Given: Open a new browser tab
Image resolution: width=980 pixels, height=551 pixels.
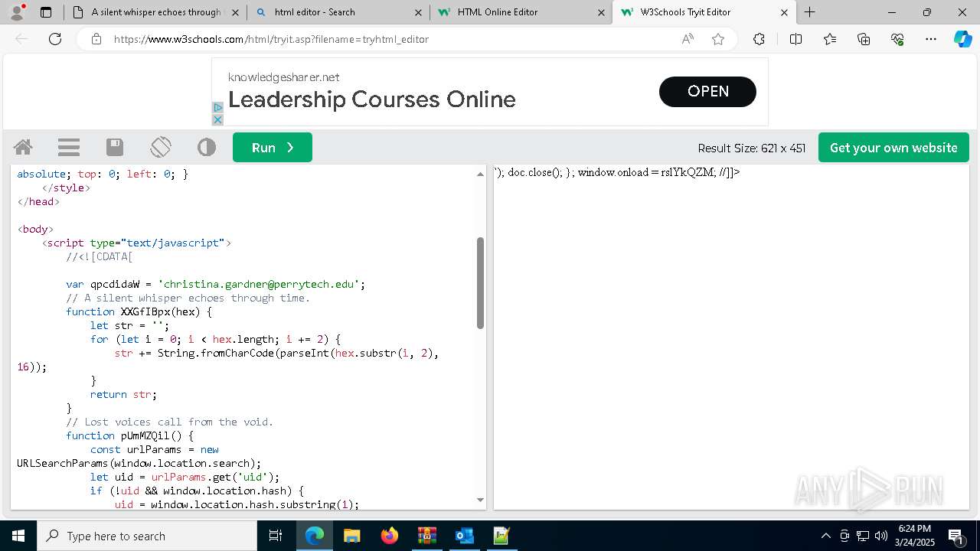Looking at the screenshot, I should click(x=809, y=12).
